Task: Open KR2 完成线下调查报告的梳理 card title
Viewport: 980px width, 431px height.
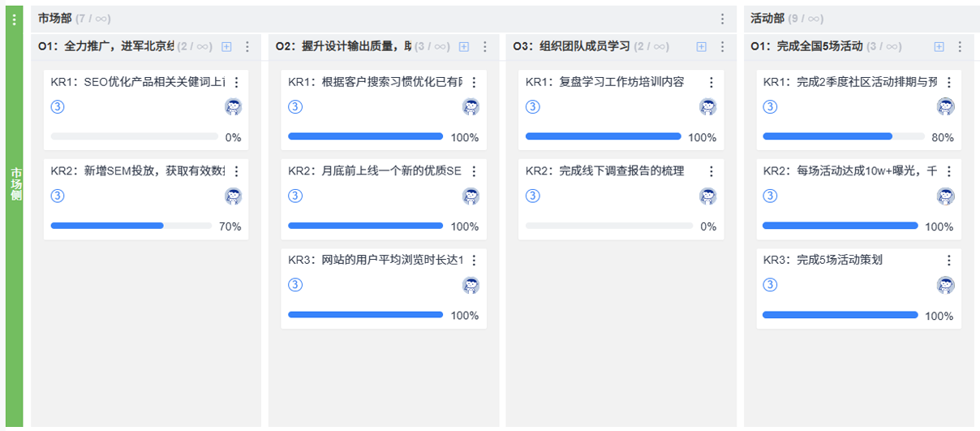Action: [604, 170]
